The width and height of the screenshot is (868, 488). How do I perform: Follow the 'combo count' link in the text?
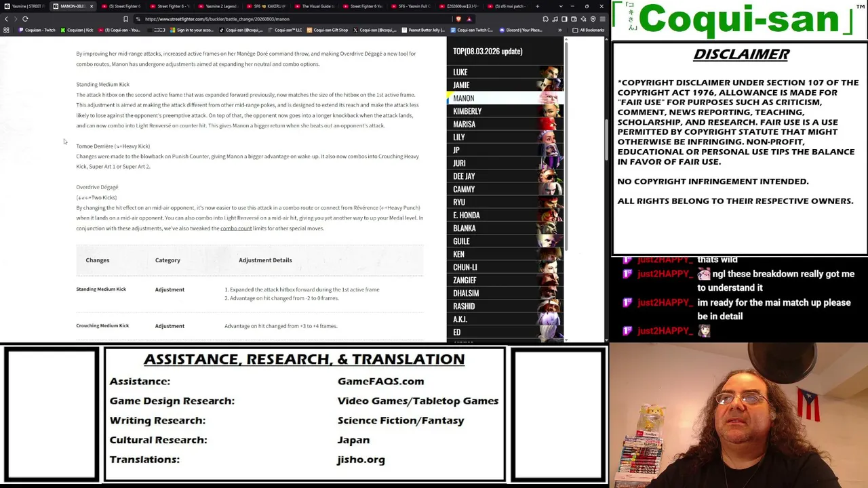236,228
